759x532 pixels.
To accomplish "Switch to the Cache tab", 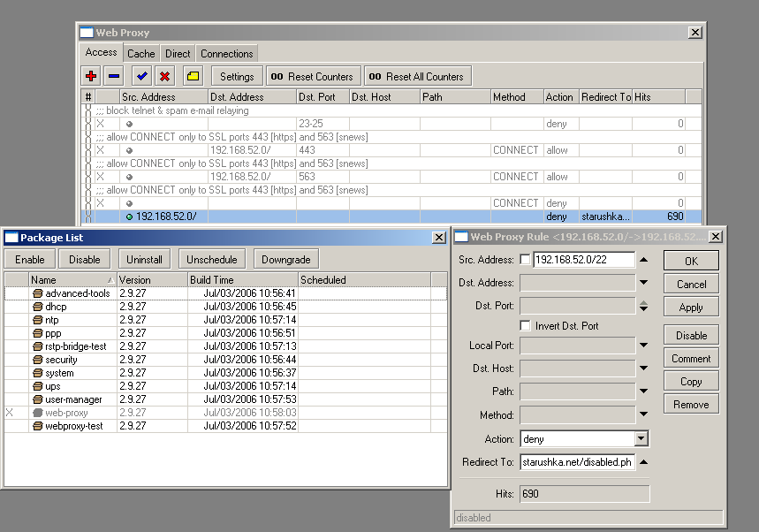I will 140,53.
